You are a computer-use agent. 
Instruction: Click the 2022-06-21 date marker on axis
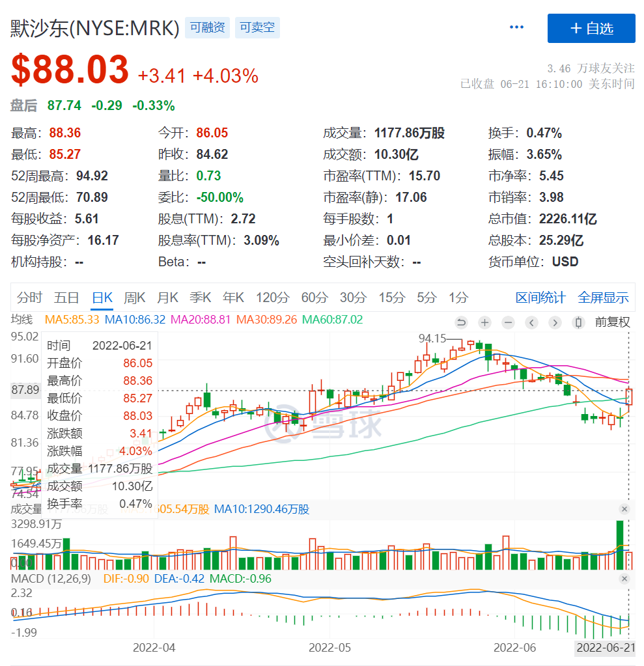coord(606,648)
